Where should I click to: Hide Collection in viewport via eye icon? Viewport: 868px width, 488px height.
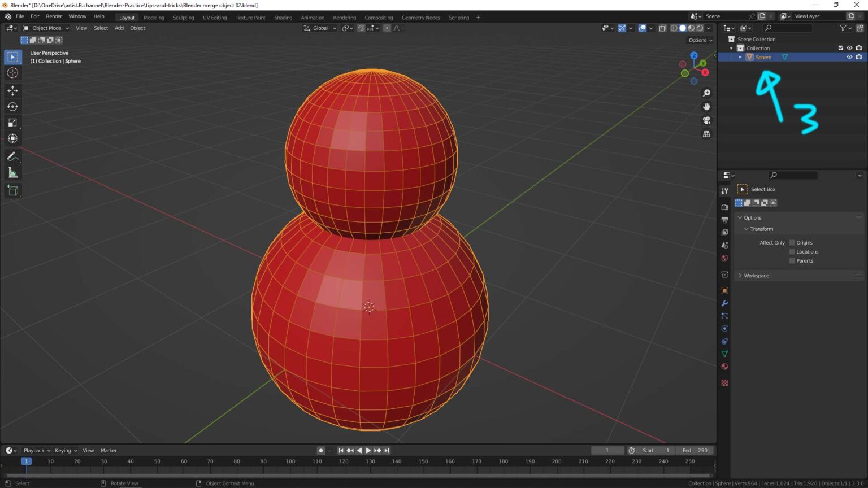point(849,48)
